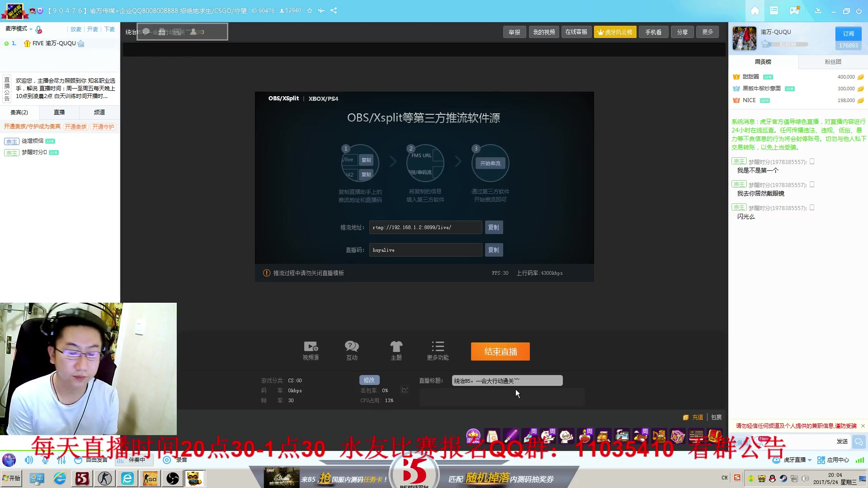Open 在线客服
Image resolution: width=868 pixels, height=488 pixels.
click(576, 32)
